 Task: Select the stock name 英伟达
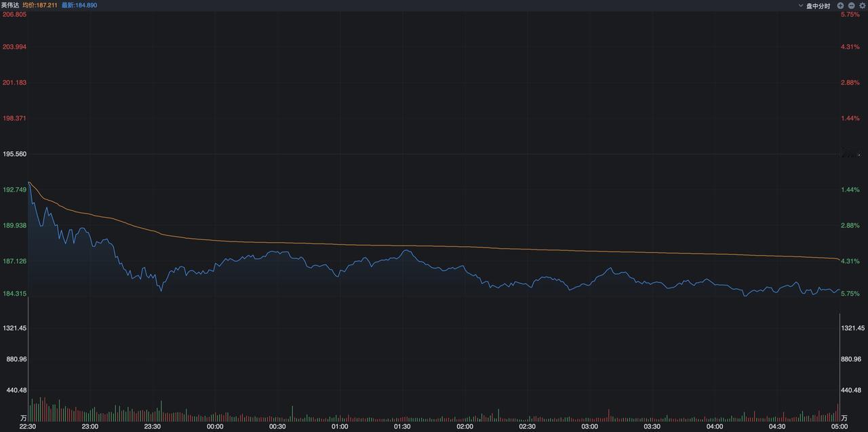[x=10, y=5]
